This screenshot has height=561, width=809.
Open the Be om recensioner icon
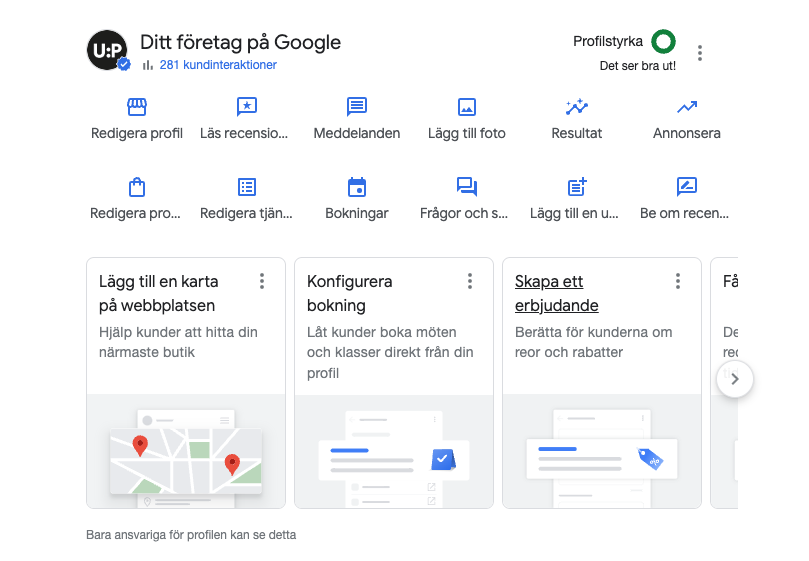(686, 187)
